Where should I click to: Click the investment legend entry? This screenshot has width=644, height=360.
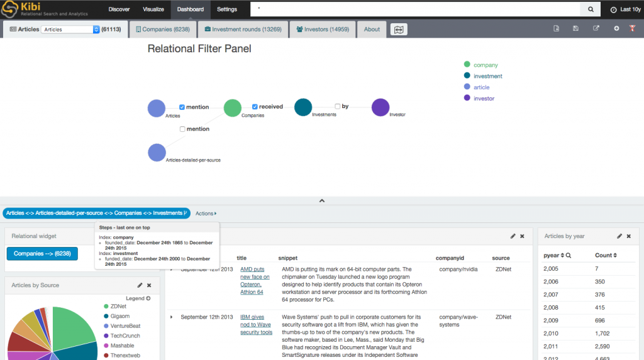click(483, 76)
